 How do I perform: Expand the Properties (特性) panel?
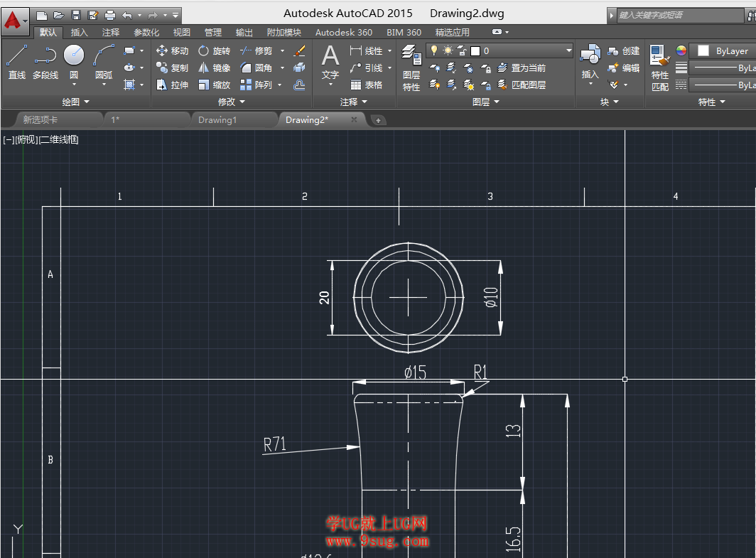(x=712, y=102)
